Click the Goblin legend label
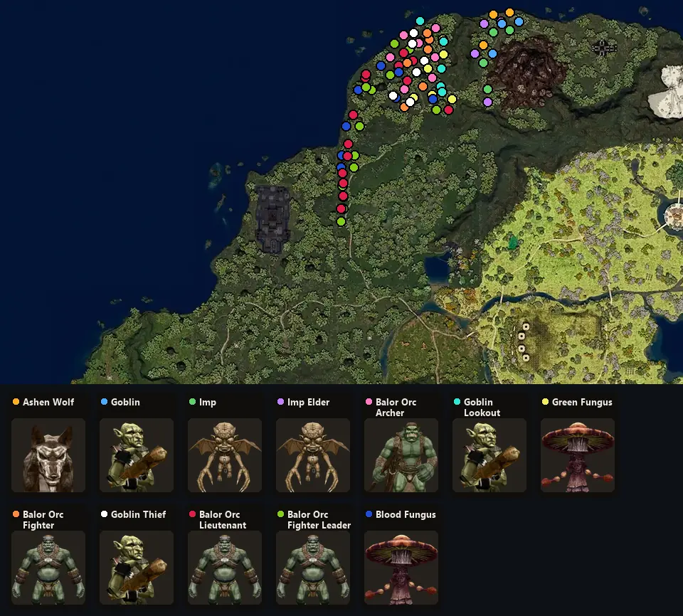This screenshot has width=683, height=616. click(125, 402)
